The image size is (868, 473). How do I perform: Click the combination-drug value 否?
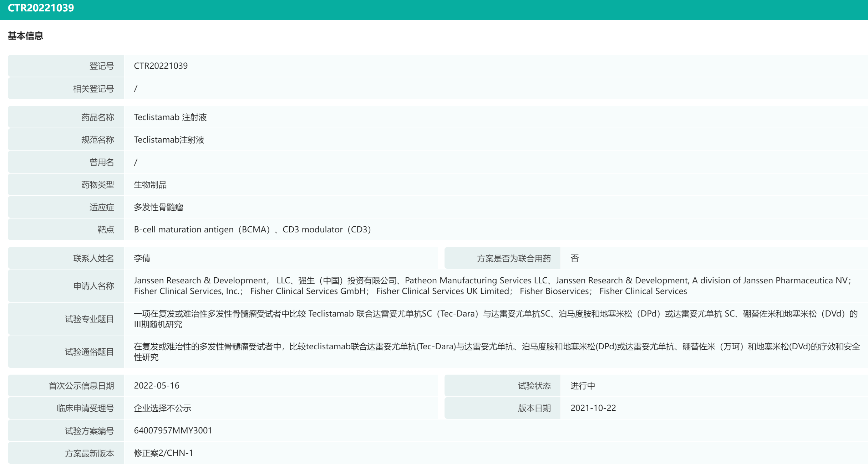point(574,258)
